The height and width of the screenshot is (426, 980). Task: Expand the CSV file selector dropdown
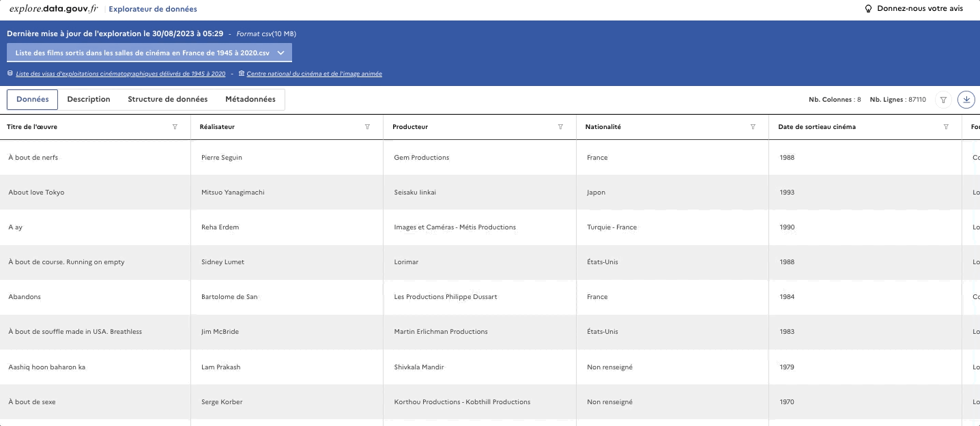click(x=280, y=53)
